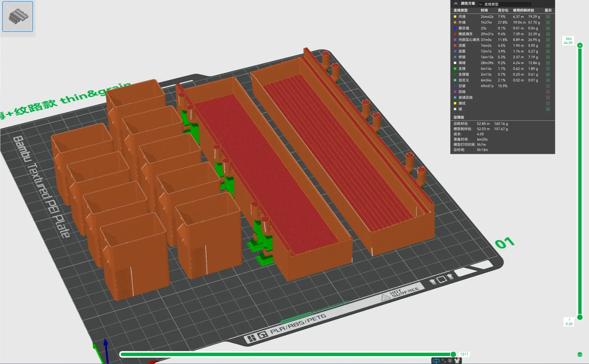
Task: Select plate 1 thumbnail
Action: coord(17,17)
